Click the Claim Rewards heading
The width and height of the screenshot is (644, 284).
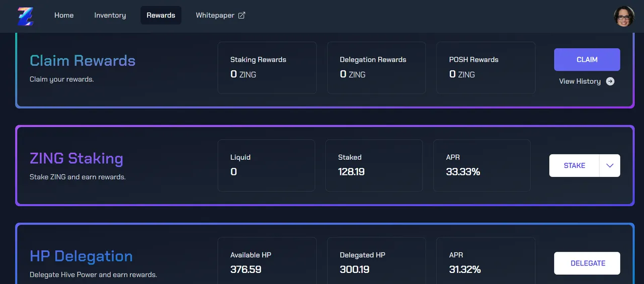(x=83, y=61)
